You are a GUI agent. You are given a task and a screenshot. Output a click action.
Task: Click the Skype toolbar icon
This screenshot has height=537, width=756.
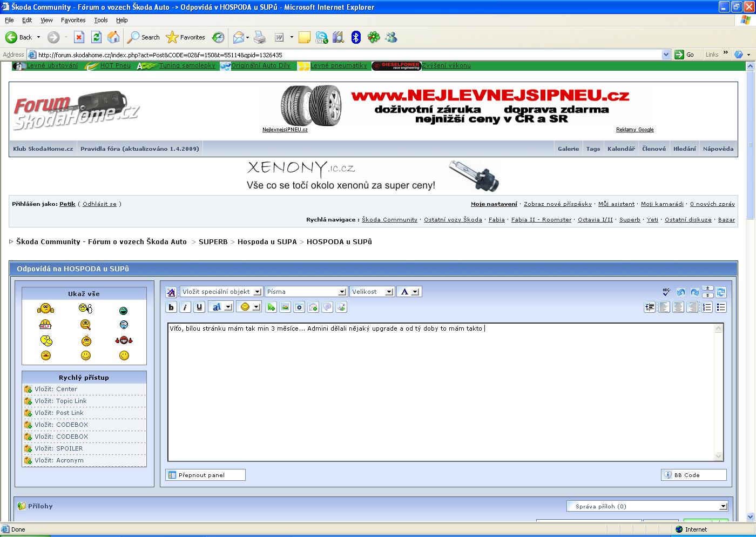coord(322,37)
